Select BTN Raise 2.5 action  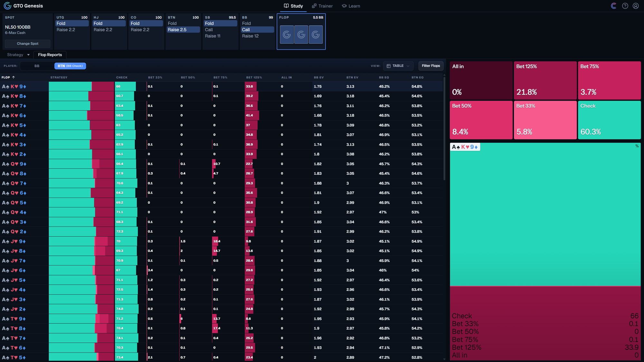tap(183, 30)
